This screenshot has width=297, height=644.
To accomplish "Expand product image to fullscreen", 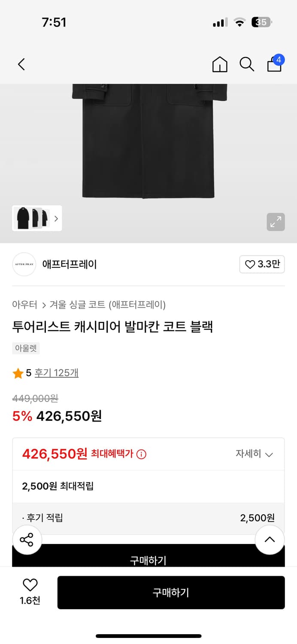I will click(276, 222).
